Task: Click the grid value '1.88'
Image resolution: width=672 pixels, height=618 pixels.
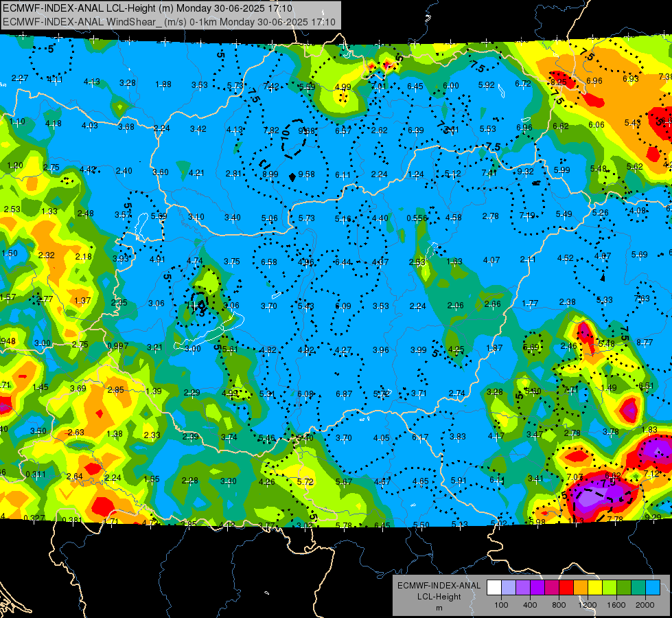Action: (163, 84)
